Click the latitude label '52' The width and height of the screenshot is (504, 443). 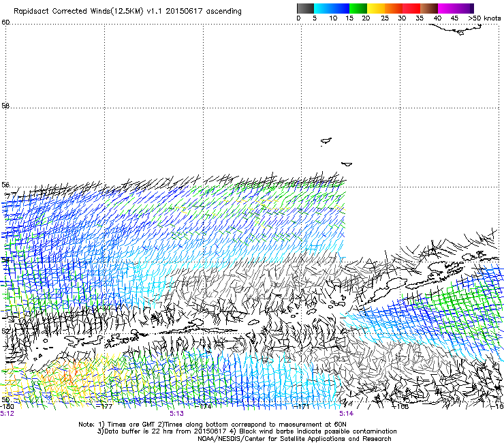coord(5,331)
